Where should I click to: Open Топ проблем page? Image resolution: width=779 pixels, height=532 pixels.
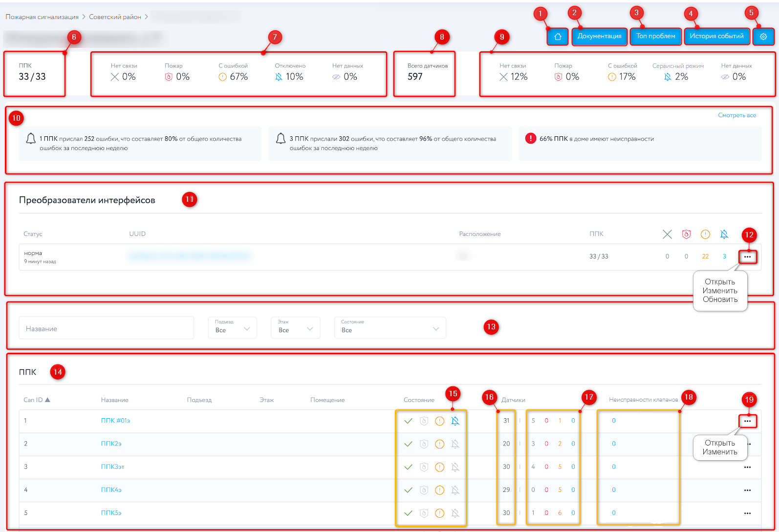click(656, 36)
